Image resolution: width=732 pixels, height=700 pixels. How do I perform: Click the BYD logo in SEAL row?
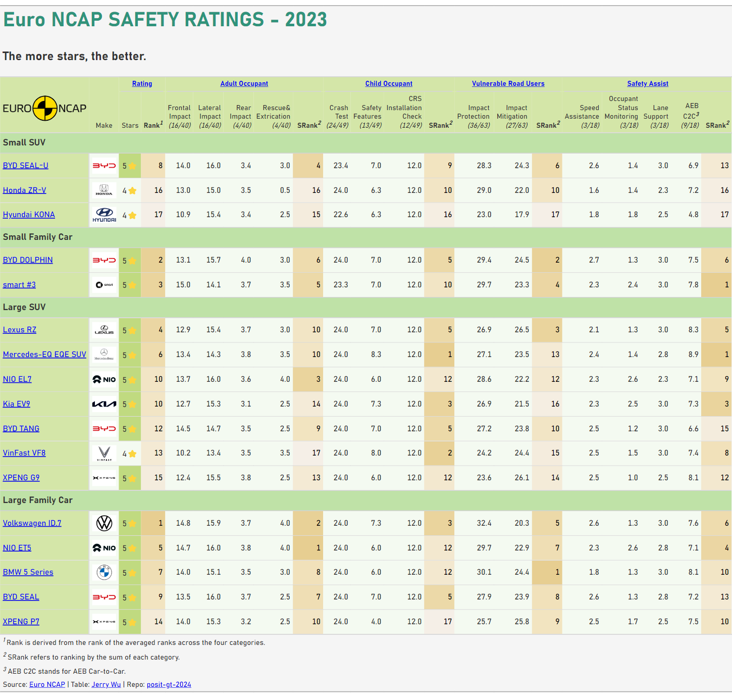click(104, 597)
